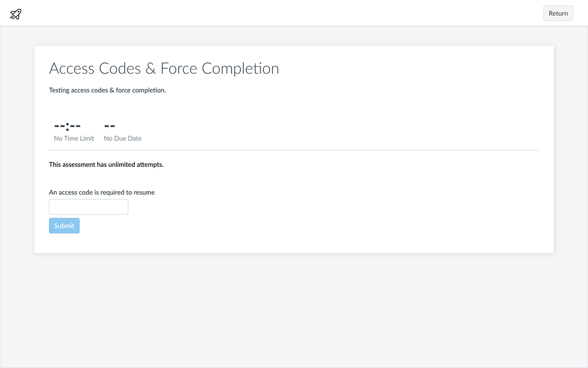Screen dimensions: 588x368
Task: Click the word "Codes" in the main heading
Action: point(120,69)
